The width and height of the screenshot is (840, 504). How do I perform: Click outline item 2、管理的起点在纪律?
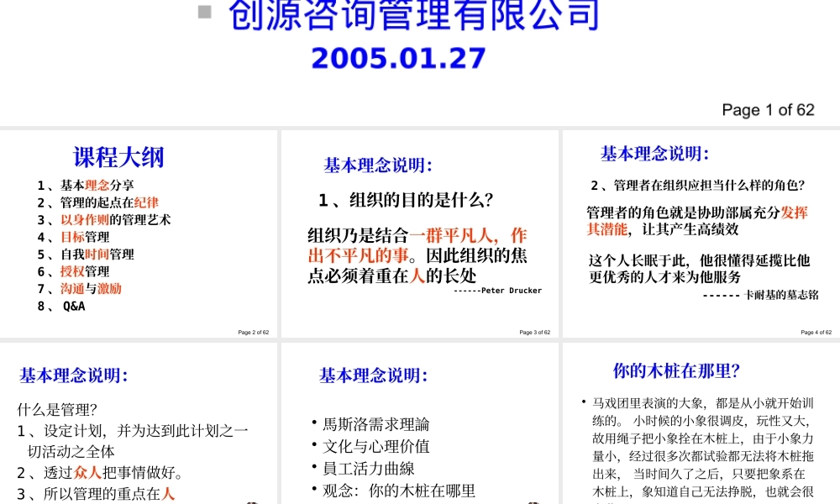point(98,202)
